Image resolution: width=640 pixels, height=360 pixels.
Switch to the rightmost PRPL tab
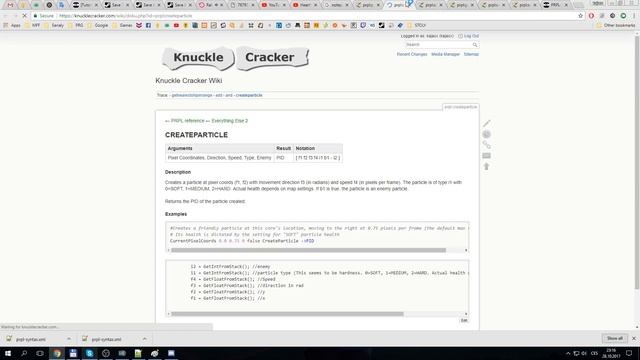click(556, 5)
